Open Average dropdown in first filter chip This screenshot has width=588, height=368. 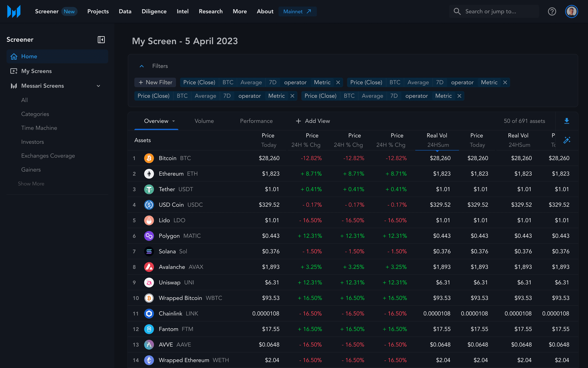coord(251,83)
